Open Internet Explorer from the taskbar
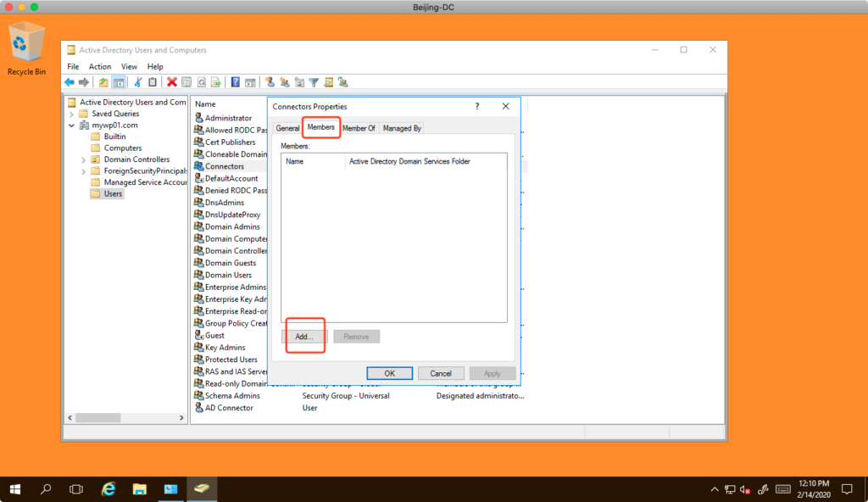The width and height of the screenshot is (868, 502). click(108, 489)
